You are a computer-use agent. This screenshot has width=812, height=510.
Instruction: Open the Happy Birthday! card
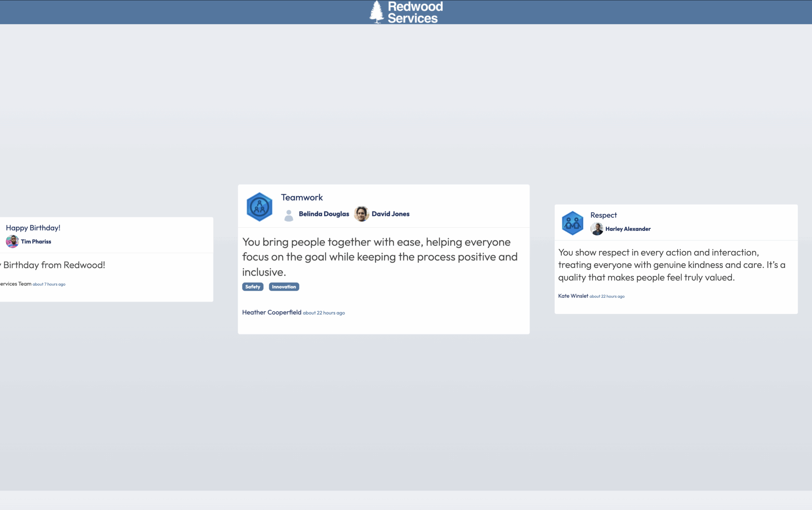click(x=33, y=227)
